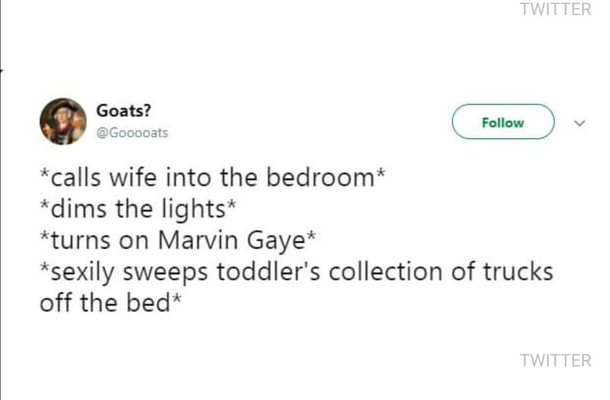Screen dimensions: 610x400
Task: Select the "turns on Marvin Gaye" line
Action: coord(178,240)
